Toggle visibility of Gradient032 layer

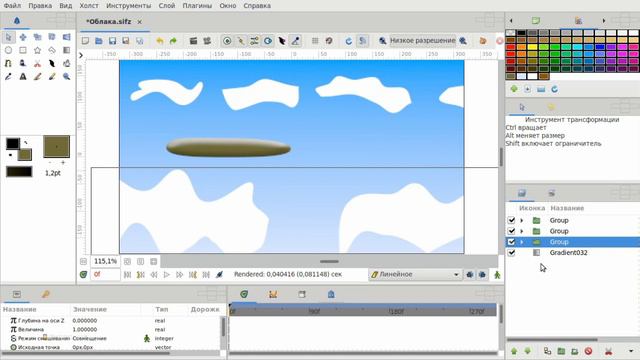511,253
